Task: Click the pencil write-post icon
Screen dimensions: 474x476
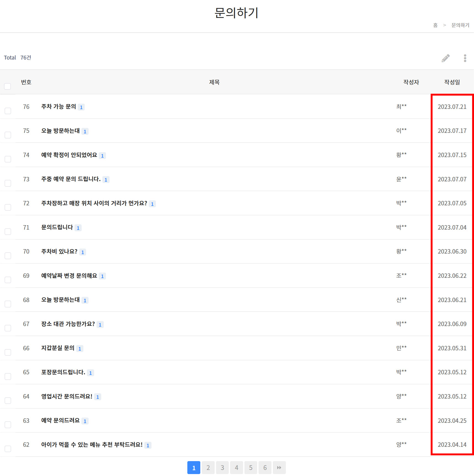Action: pyautogui.click(x=445, y=58)
